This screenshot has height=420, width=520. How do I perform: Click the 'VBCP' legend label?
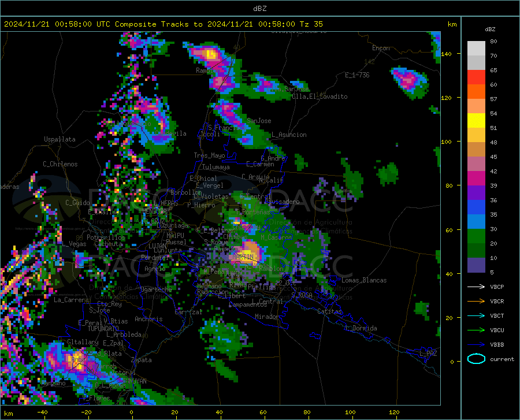click(497, 287)
